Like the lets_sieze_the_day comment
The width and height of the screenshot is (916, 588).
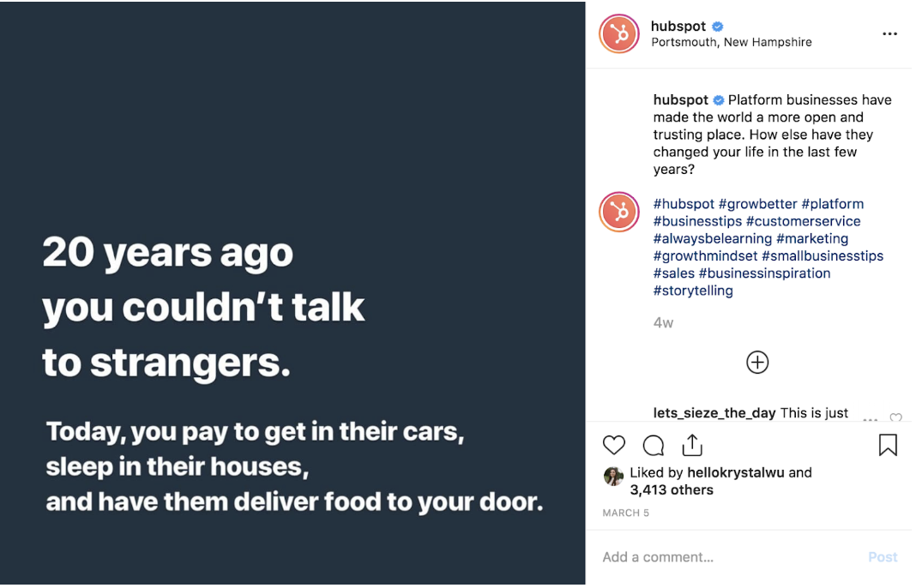click(x=895, y=418)
